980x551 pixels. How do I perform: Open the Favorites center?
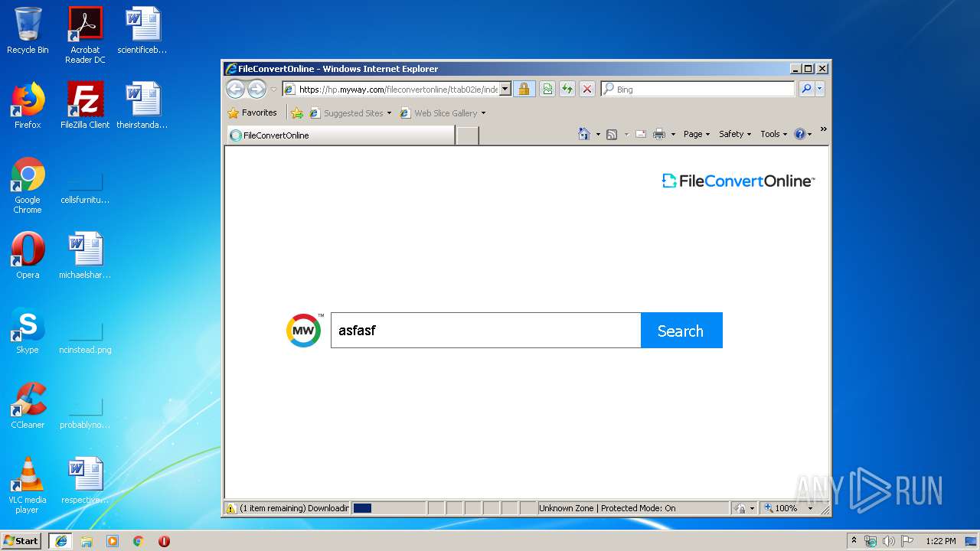point(253,112)
